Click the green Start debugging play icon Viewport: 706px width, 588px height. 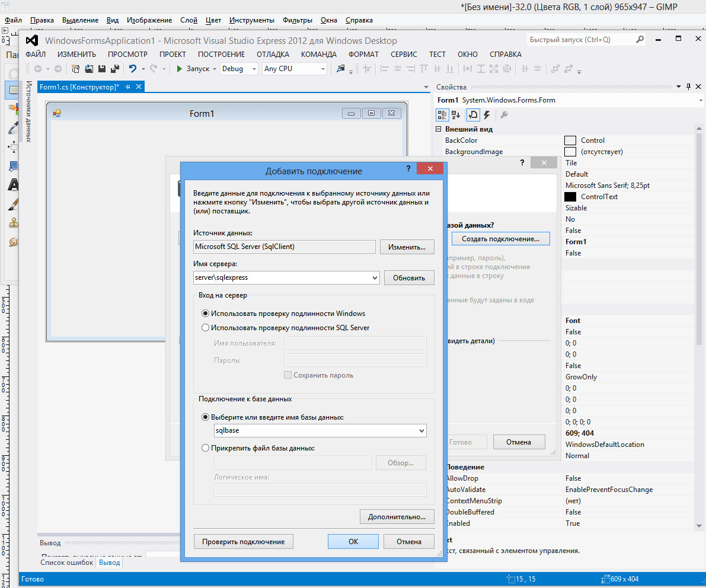(x=179, y=69)
